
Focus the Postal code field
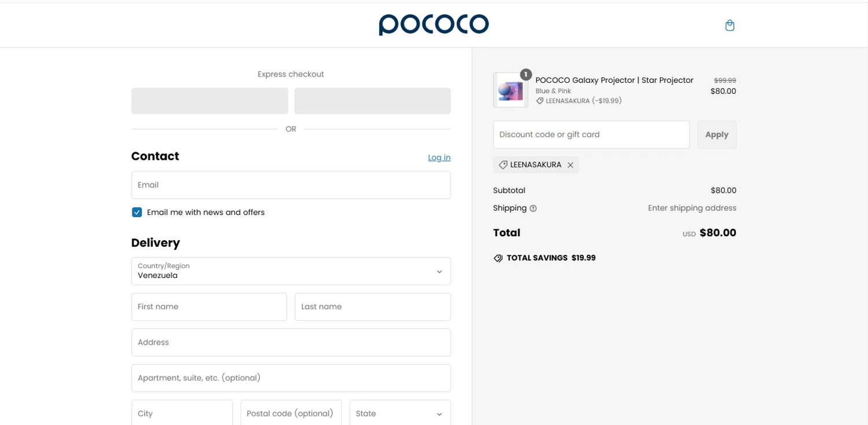tap(291, 413)
